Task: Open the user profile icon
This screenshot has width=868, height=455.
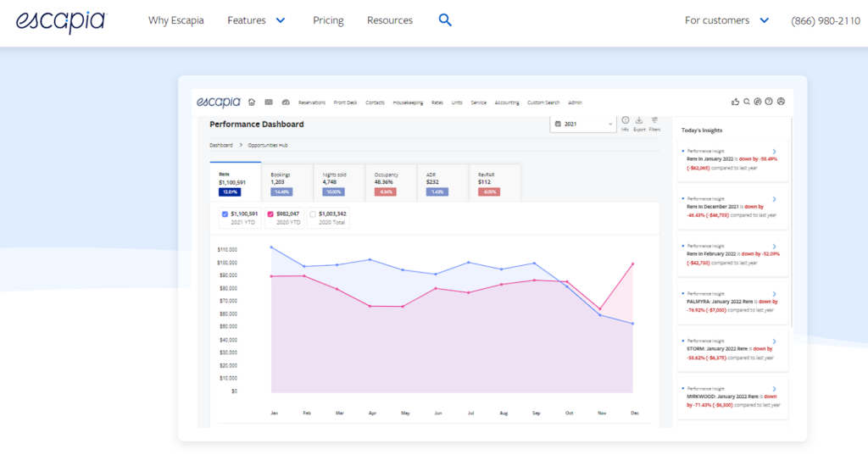Action: click(x=781, y=102)
